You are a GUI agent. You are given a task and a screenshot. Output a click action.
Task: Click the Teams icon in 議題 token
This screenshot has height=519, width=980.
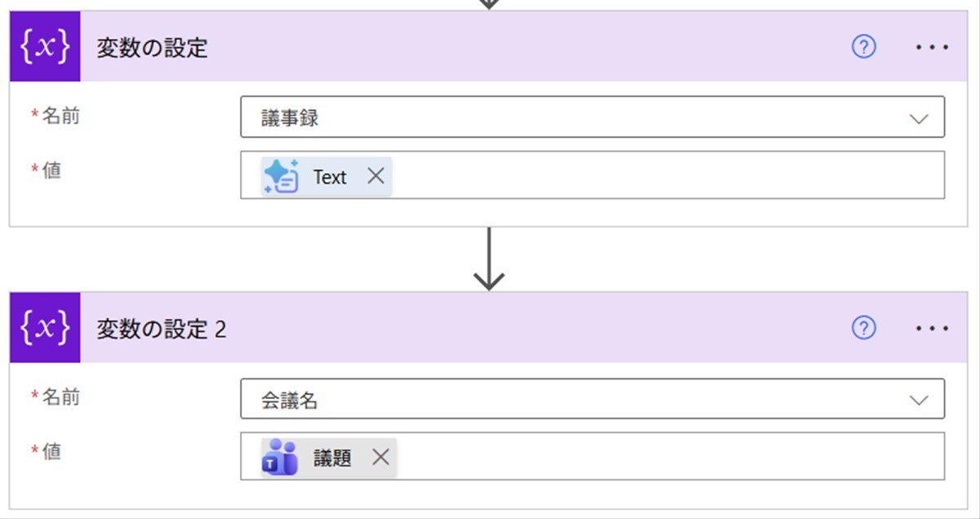coord(281,458)
